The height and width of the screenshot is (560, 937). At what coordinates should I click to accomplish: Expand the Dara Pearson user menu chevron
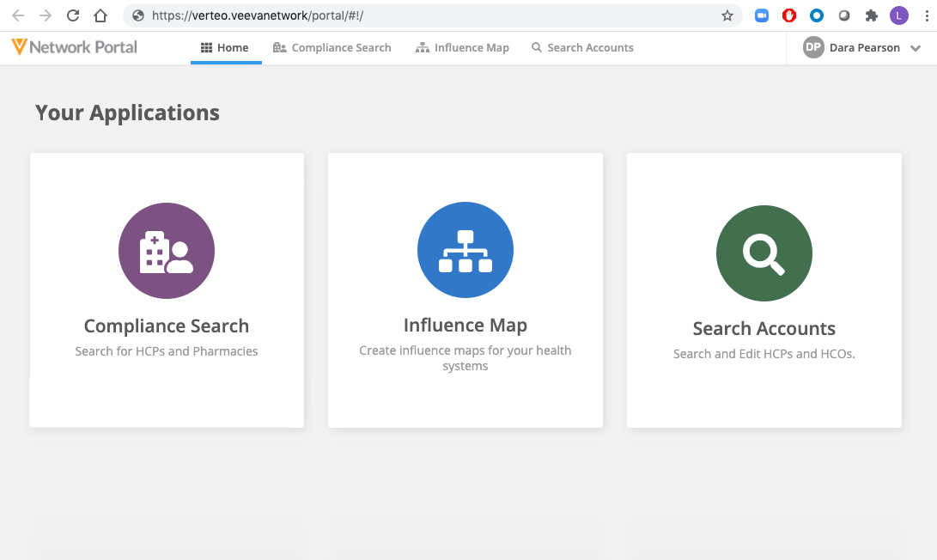pos(916,49)
